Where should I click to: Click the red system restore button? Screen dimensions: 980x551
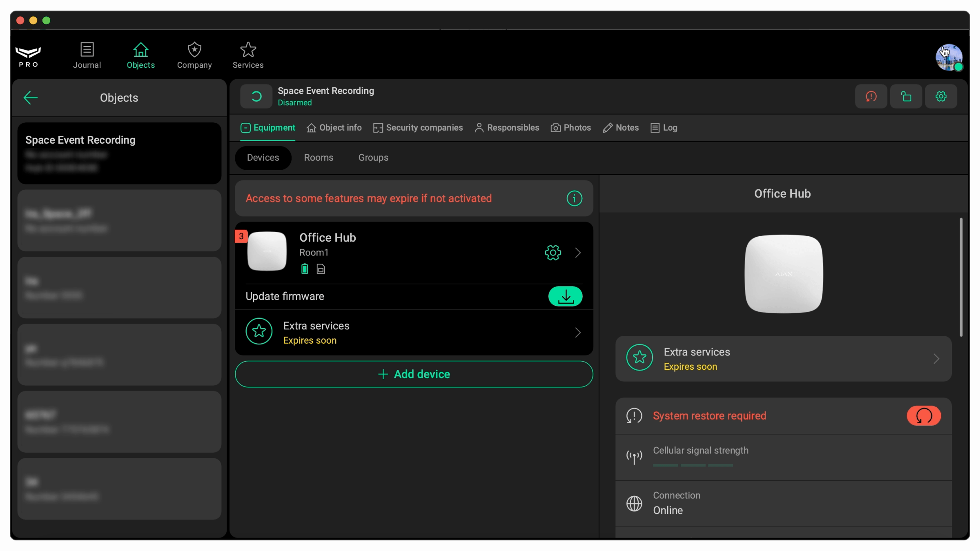[924, 415]
